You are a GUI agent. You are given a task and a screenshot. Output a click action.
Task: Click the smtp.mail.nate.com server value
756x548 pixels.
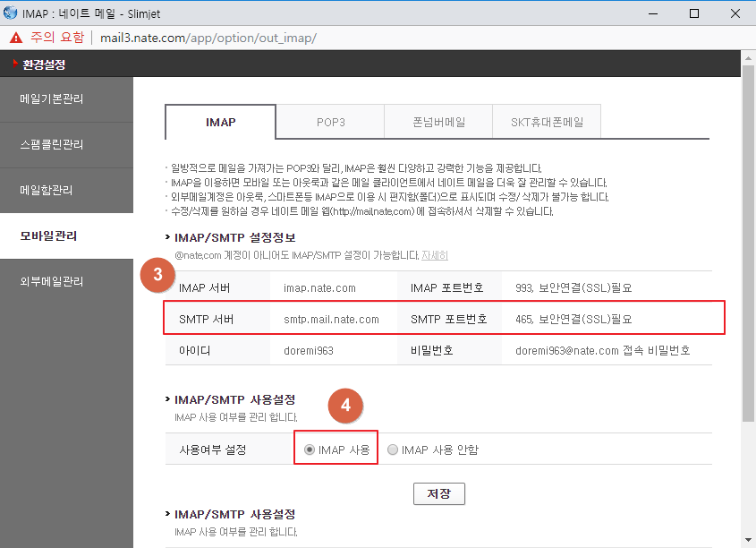(331, 320)
